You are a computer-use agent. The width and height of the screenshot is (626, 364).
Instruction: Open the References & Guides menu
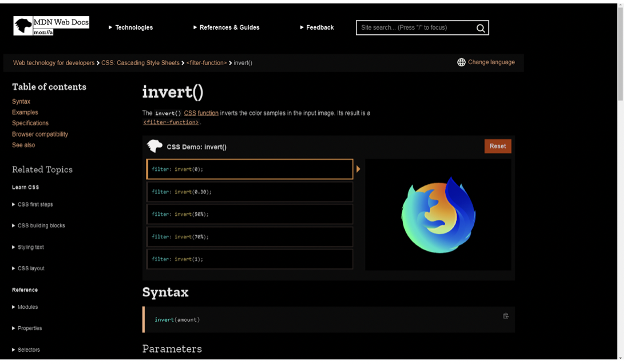click(227, 27)
